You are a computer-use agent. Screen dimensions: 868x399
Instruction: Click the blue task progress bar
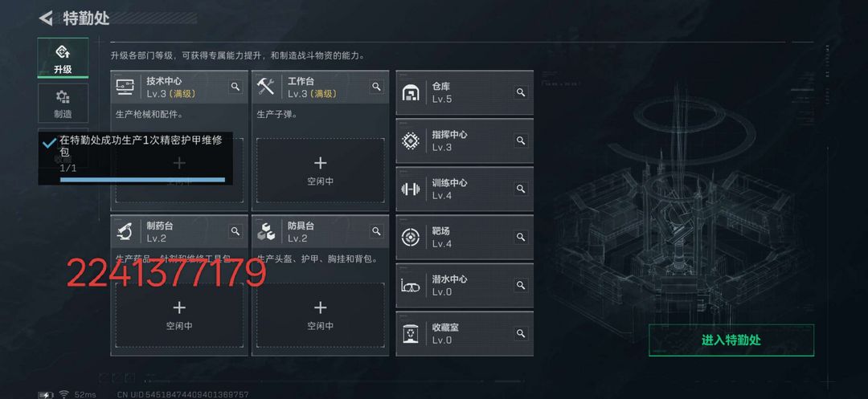tap(142, 180)
